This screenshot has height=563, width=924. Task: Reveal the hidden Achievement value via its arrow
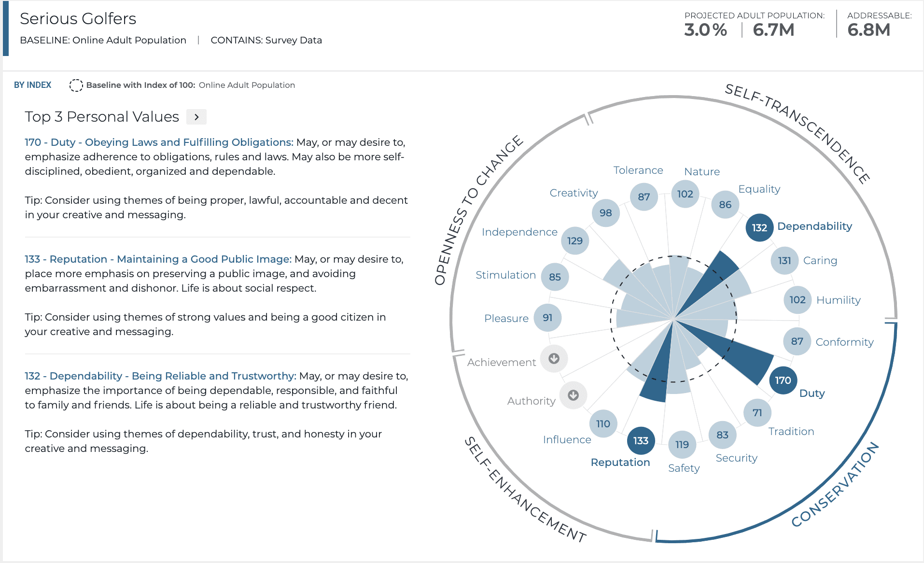pos(554,359)
